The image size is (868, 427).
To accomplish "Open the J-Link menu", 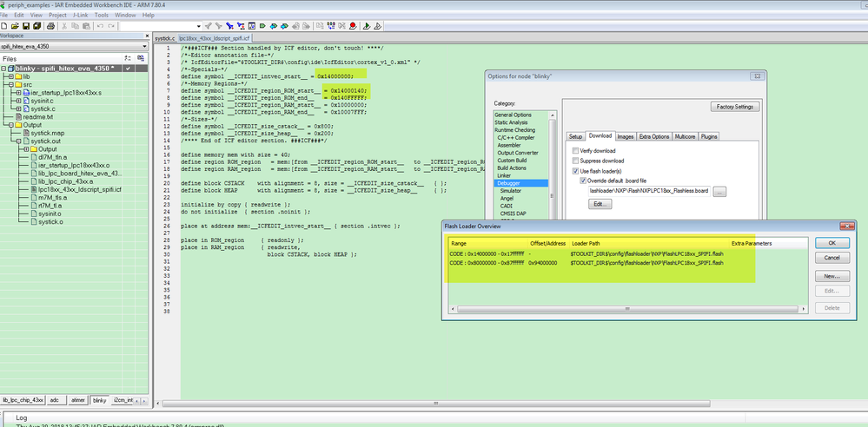I will 80,16.
